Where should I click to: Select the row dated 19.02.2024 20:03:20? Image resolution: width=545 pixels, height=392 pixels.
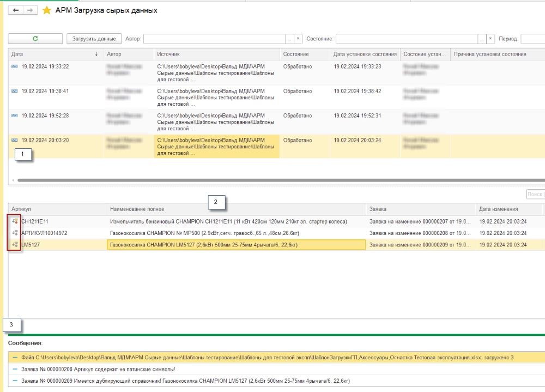pyautogui.click(x=277, y=147)
